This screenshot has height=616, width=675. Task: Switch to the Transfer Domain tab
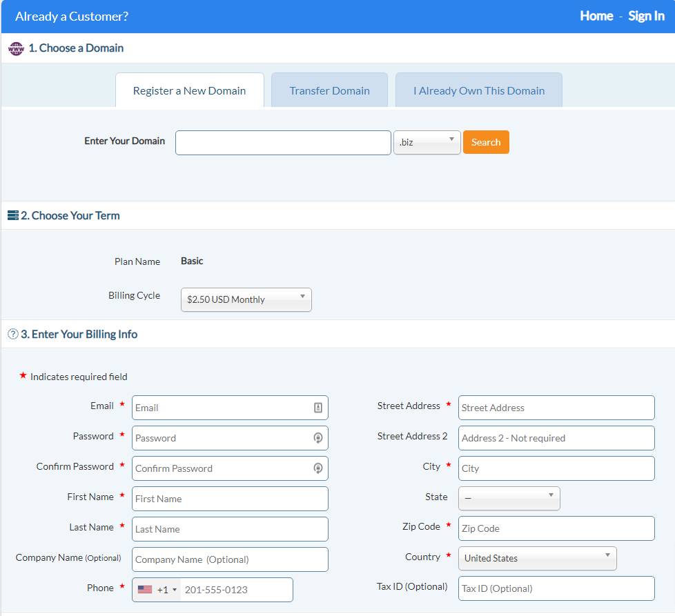click(329, 91)
